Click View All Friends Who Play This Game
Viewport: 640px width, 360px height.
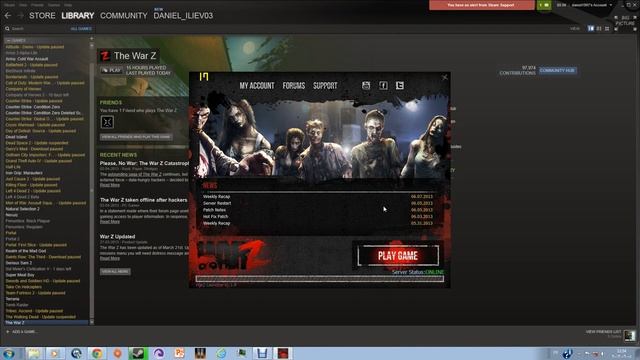click(x=136, y=137)
